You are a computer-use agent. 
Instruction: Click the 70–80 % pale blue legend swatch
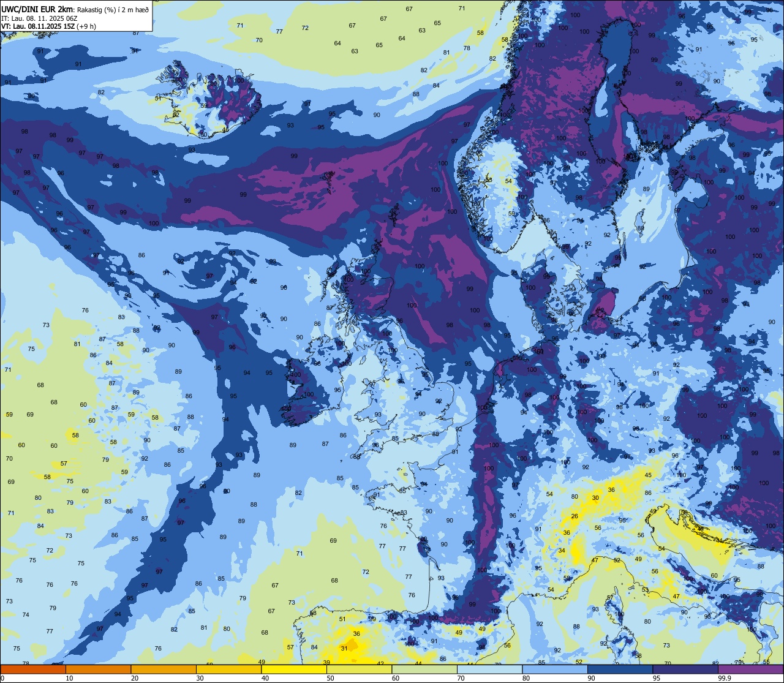coord(489,670)
